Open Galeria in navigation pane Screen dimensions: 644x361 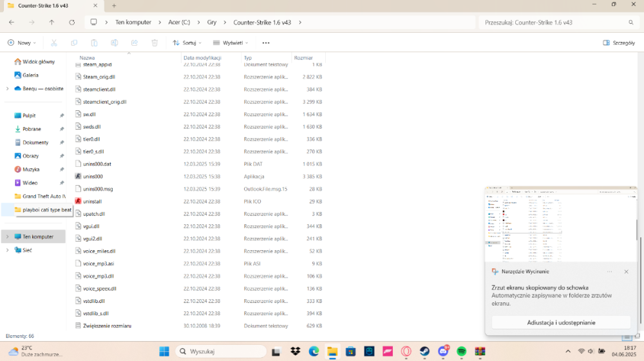[30, 75]
